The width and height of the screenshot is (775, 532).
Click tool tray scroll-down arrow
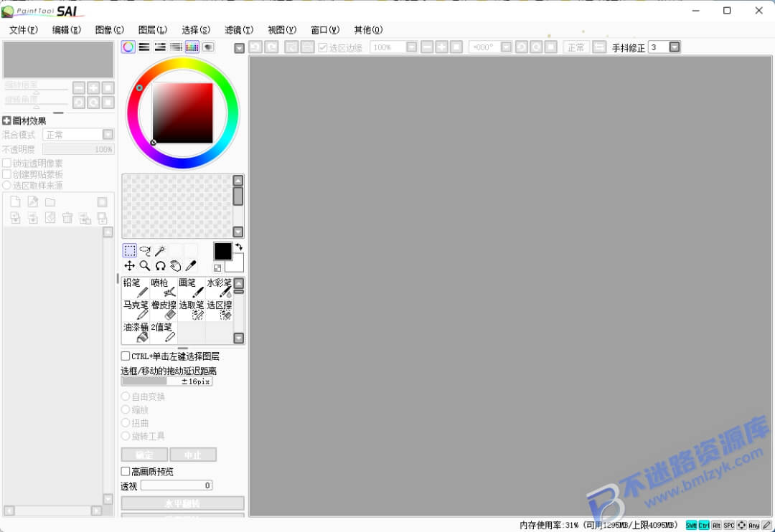click(239, 338)
